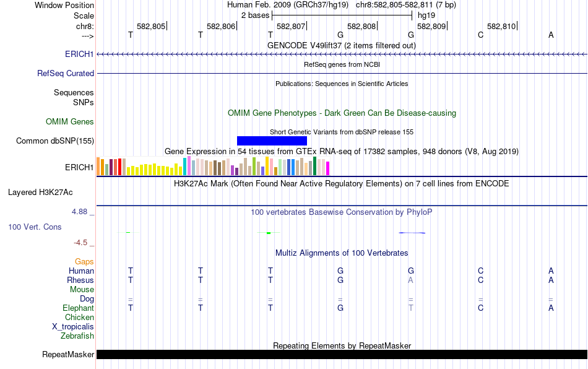
Task: Click the dark green bar in the GTEx chart
Action: 315,166
